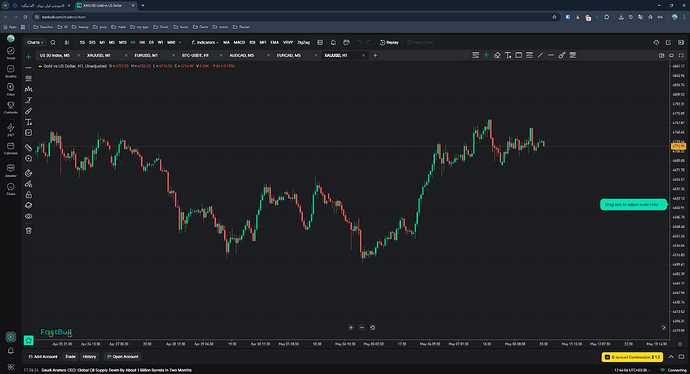690x374 pixels.
Task: Toggle fullscreen chart mode
Action: point(681,55)
